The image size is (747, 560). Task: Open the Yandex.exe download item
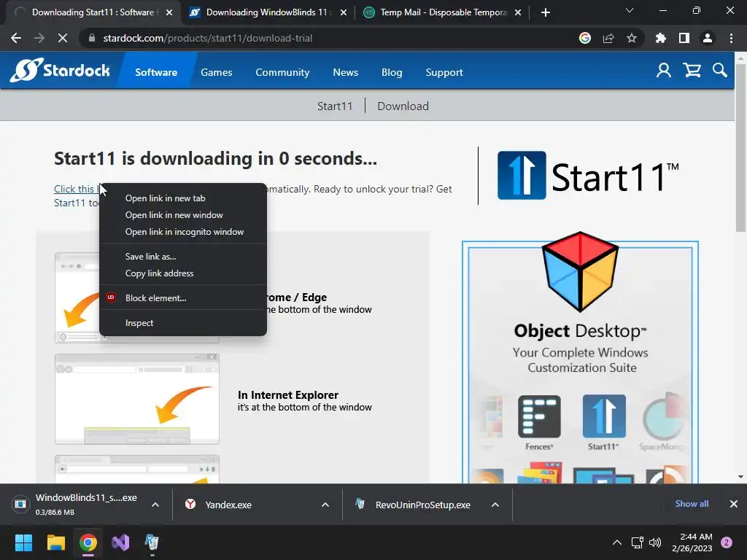click(x=248, y=505)
